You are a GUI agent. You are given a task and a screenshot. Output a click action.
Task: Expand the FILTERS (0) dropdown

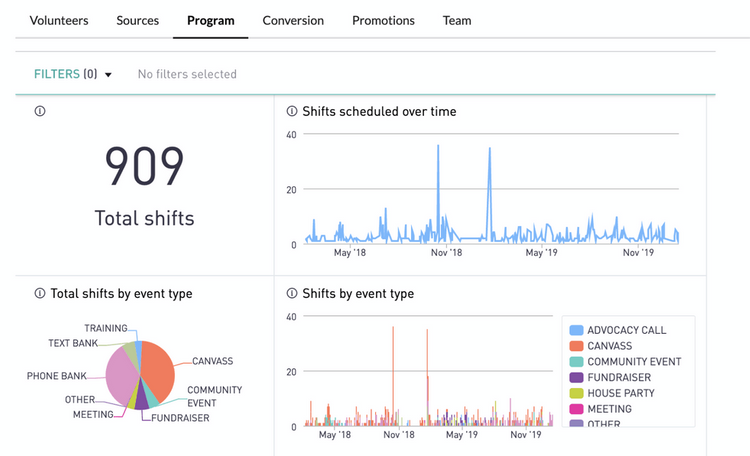72,74
